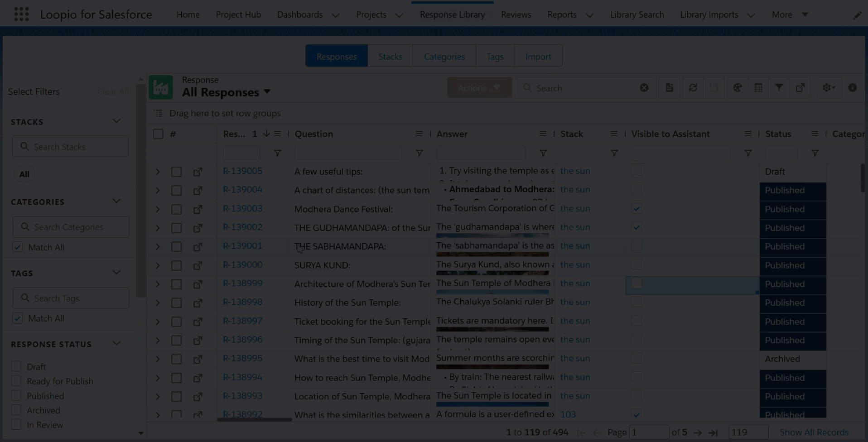Collapse the Stacks filter section
Image resolution: width=868 pixels, height=442 pixels.
click(x=116, y=121)
